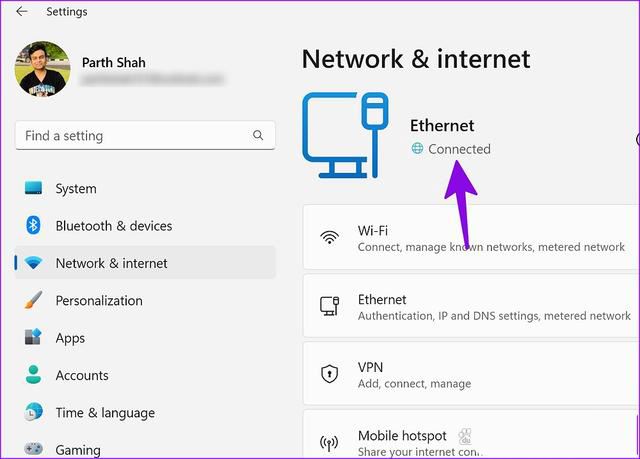Click the Gaming controller icon
The width and height of the screenshot is (640, 459).
(x=33, y=449)
